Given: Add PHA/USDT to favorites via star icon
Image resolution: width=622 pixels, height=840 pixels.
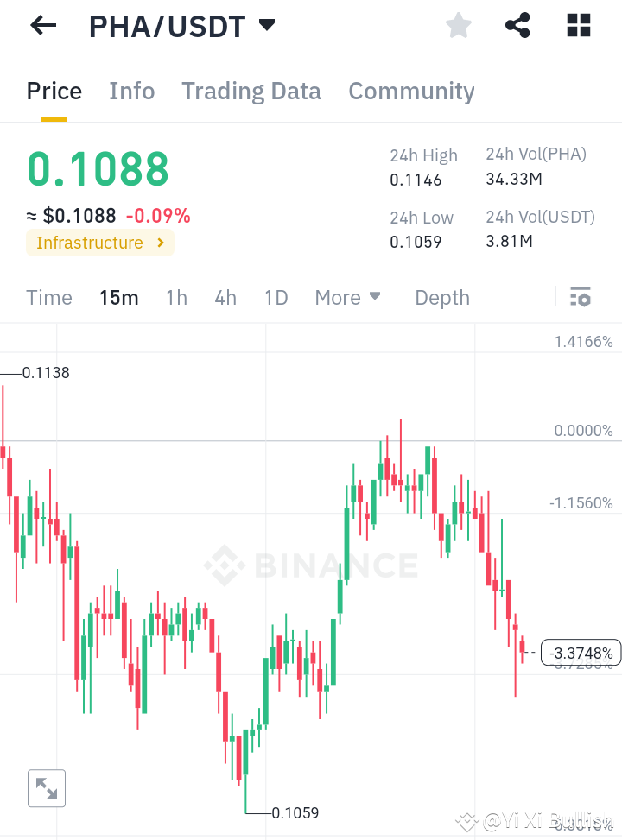Looking at the screenshot, I should 458,25.
